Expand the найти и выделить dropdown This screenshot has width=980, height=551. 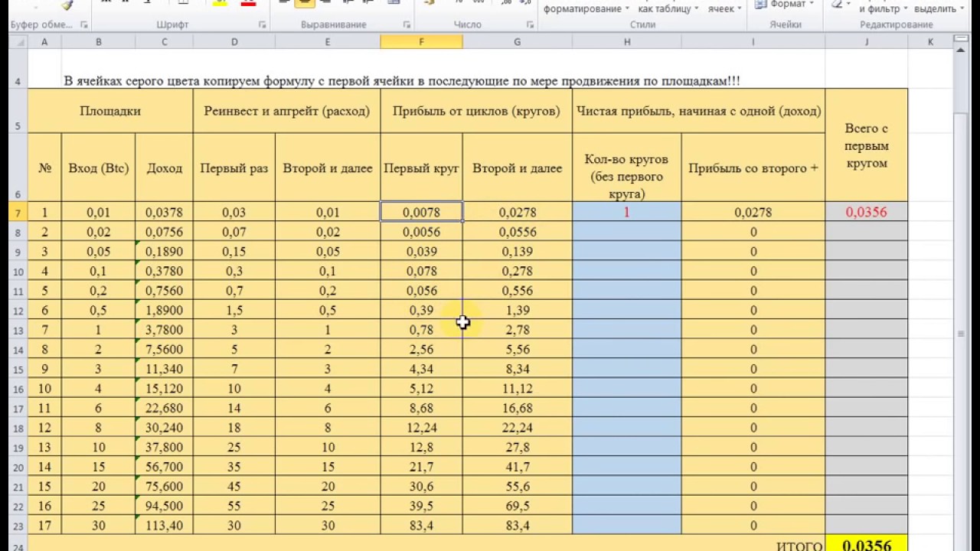(962, 9)
